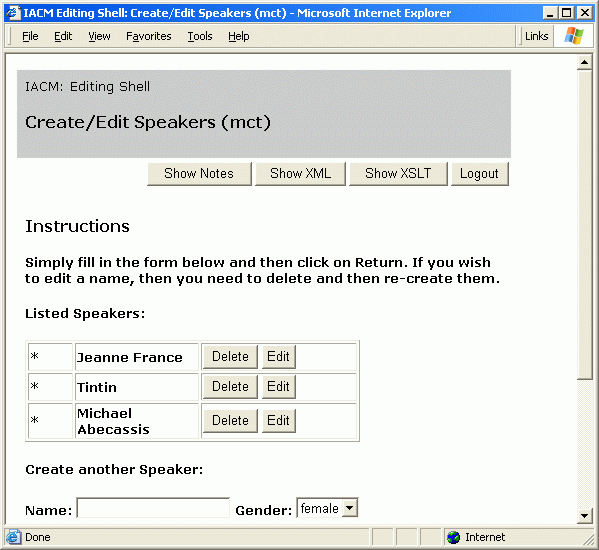Open the File menu
Screen dimensions: 599x550
[30, 36]
